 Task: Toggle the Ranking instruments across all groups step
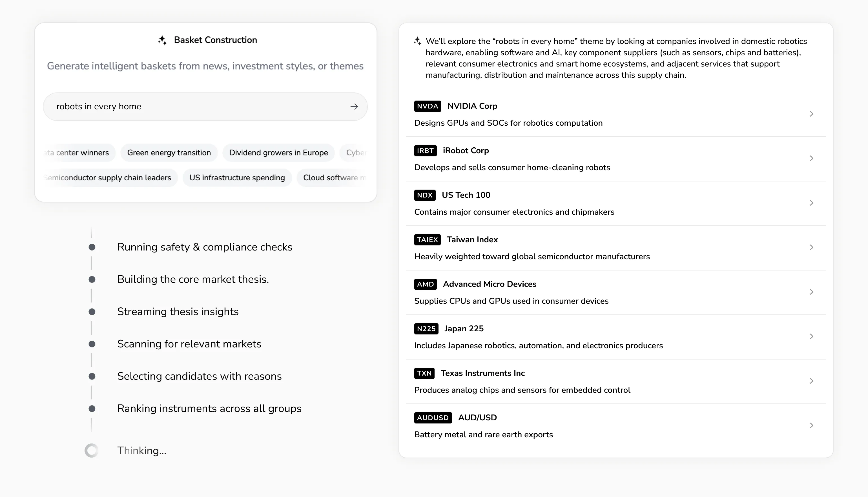(92, 408)
